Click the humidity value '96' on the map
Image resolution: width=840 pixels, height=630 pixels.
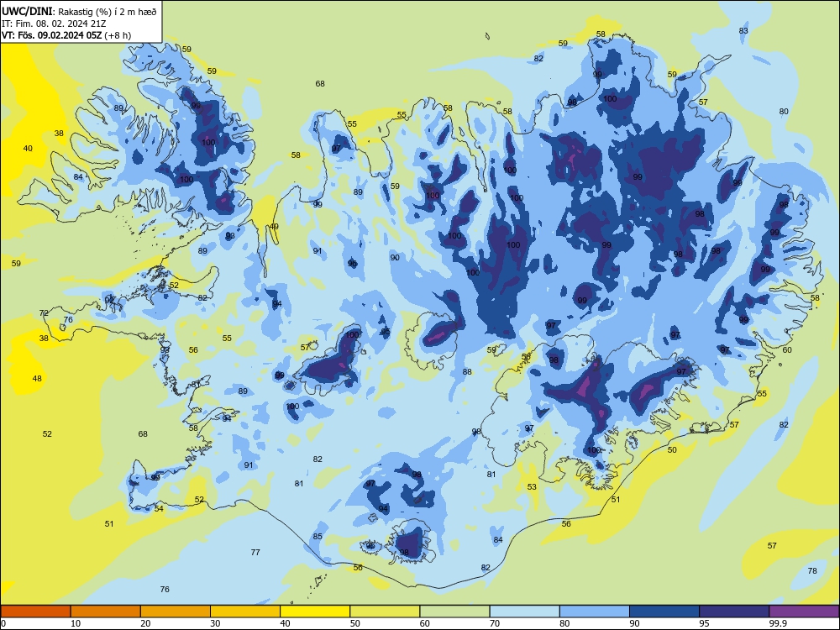352,263
